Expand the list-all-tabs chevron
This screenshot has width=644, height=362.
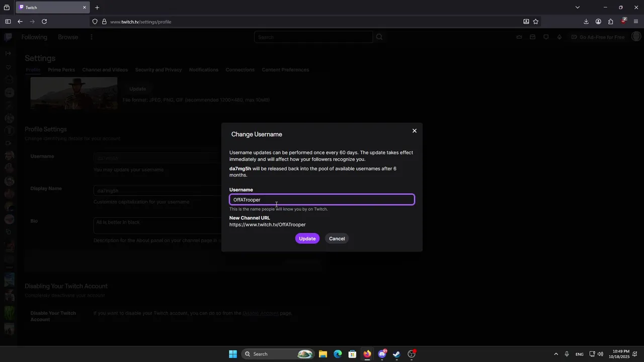coord(578,8)
